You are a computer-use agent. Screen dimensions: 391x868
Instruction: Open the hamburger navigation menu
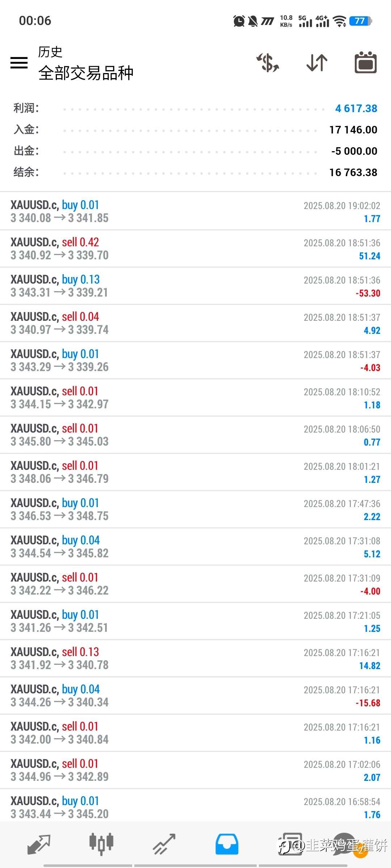coord(19,63)
